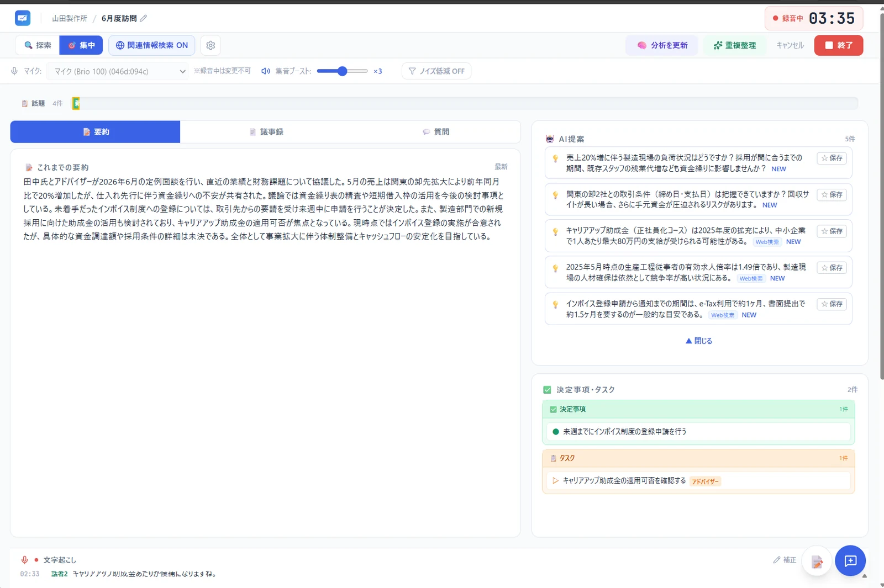Click the lightbulb on 有効求人倍率 suggestion

click(555, 268)
